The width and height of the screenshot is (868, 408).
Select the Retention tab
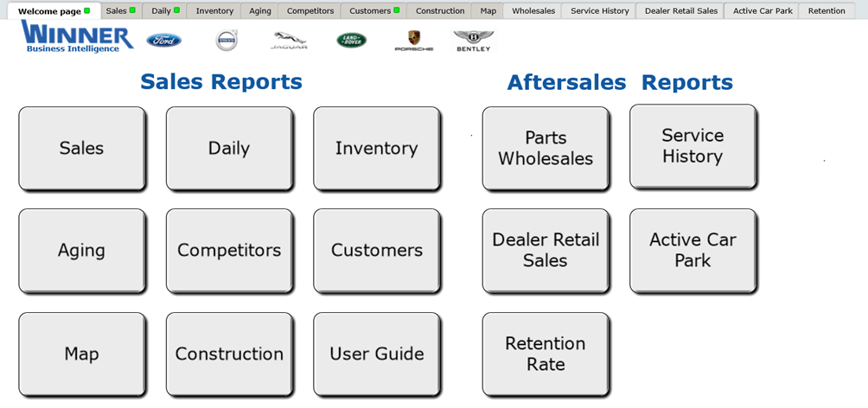click(x=827, y=11)
